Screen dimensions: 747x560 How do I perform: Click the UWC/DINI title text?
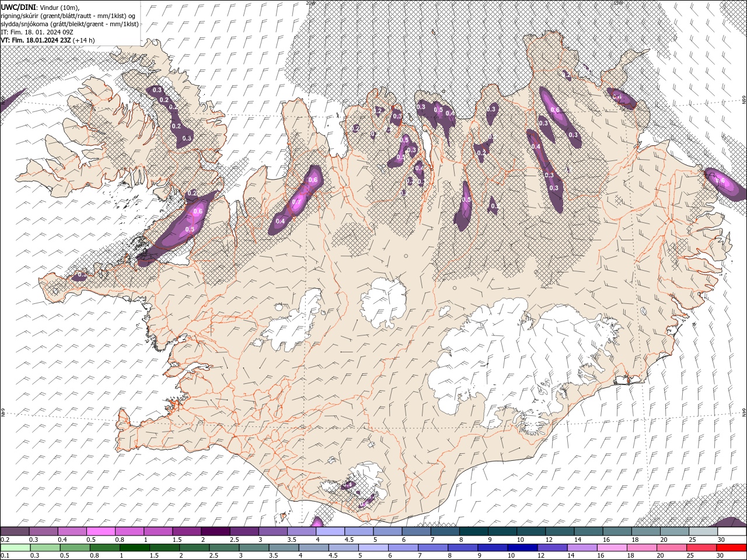[x=19, y=6]
